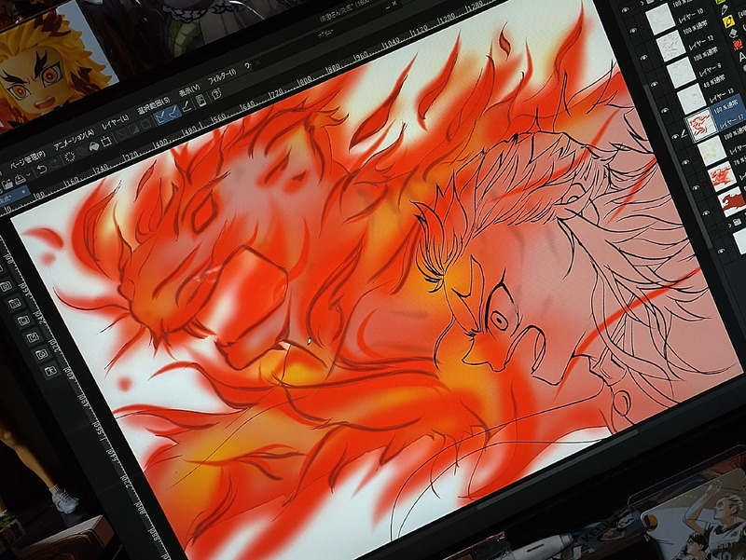Image resolution: width=746 pixels, height=560 pixels.
Task: Toggle the Snap to Grid icon
Action: pyautogui.click(x=186, y=106)
